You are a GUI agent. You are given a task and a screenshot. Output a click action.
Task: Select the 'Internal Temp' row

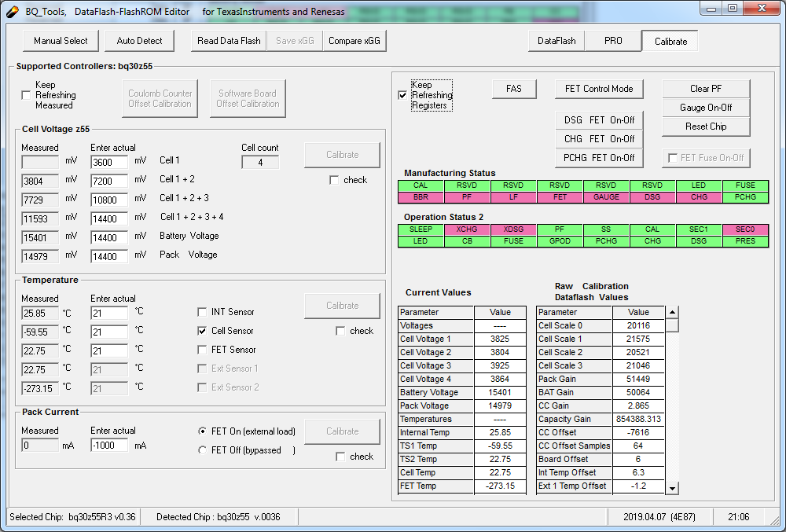tap(462, 432)
